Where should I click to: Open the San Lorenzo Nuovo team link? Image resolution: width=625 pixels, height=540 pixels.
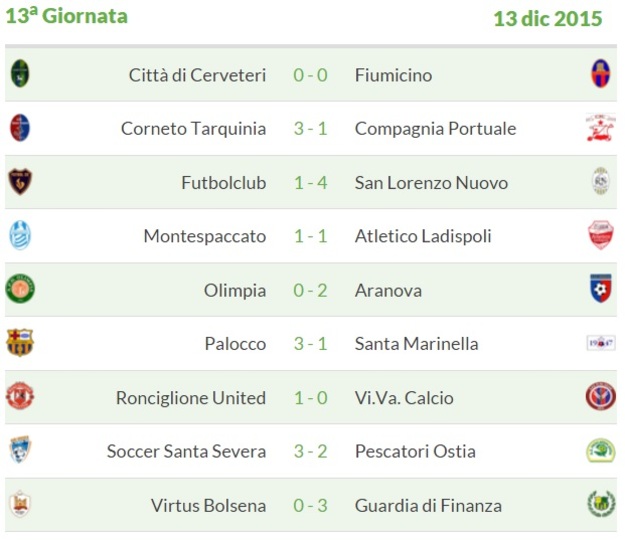click(431, 183)
